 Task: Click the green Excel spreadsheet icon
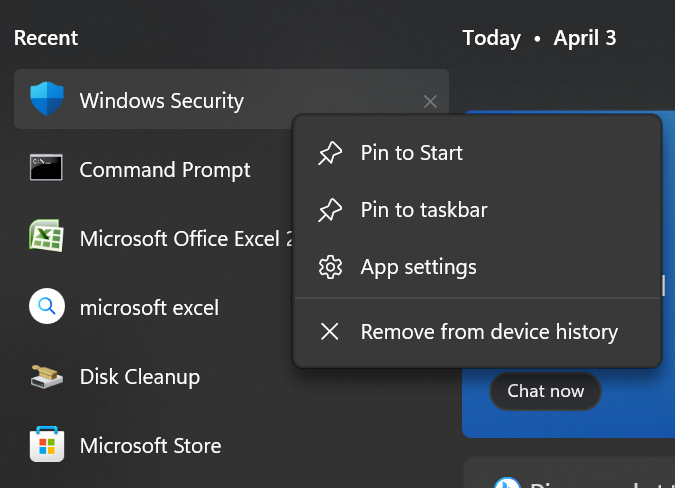point(47,238)
